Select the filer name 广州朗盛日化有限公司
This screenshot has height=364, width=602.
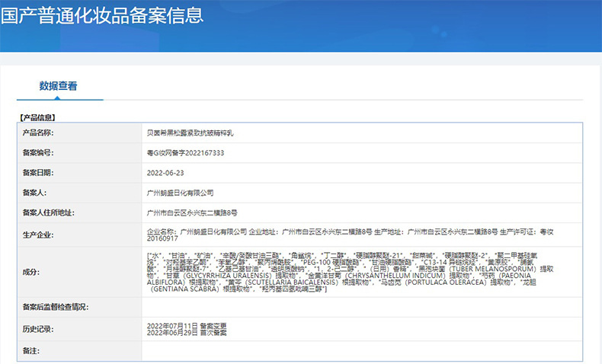coord(180,193)
